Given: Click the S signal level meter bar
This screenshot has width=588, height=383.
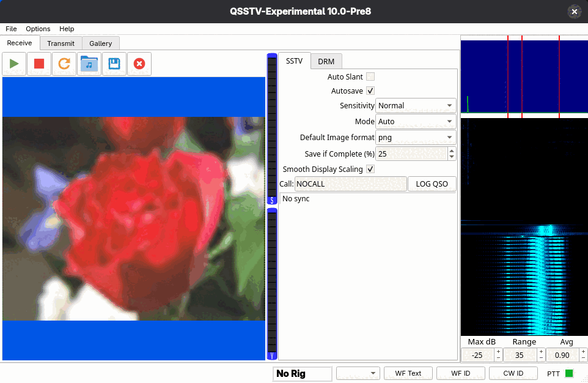Looking at the screenshot, I should coord(272,129).
